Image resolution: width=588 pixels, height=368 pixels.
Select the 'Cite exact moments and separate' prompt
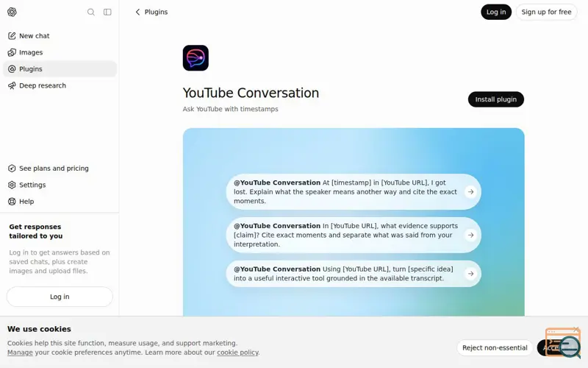[x=354, y=235]
